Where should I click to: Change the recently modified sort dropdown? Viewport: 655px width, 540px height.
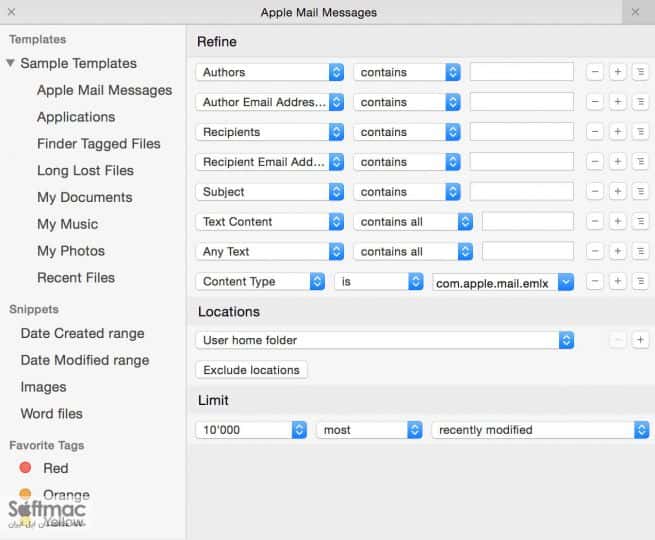coord(540,430)
